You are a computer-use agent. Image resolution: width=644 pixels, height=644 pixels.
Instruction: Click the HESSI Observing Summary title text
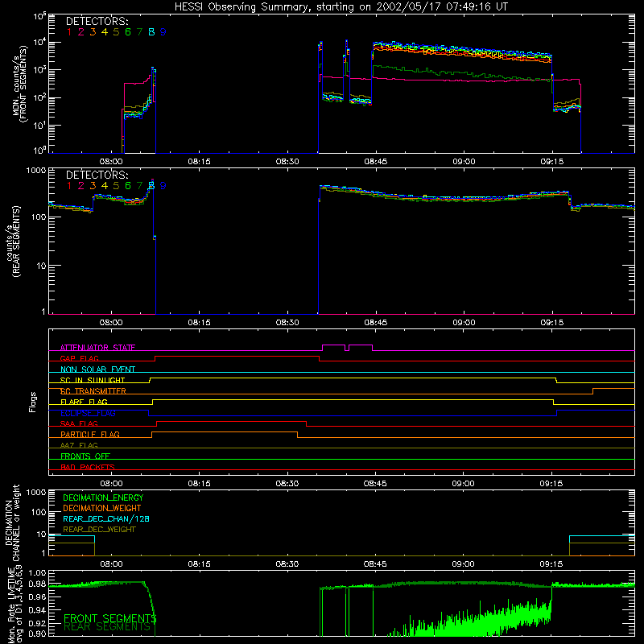(x=341, y=7)
